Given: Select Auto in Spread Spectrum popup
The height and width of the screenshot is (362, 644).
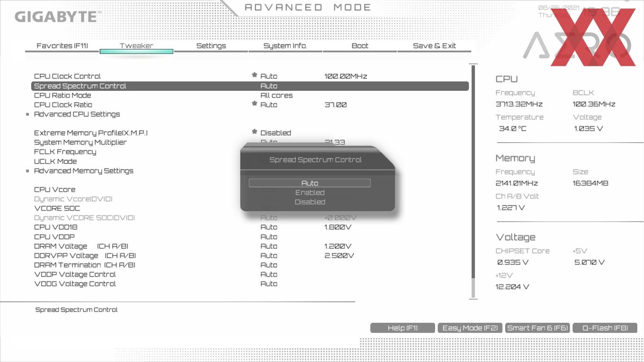Looking at the screenshot, I should point(310,183).
